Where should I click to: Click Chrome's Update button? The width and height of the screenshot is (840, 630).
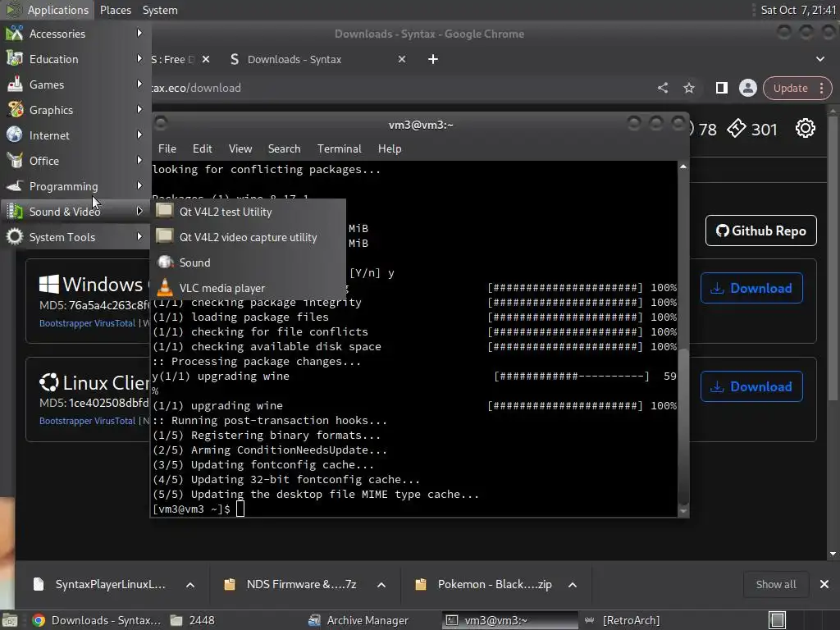pyautogui.click(x=790, y=88)
